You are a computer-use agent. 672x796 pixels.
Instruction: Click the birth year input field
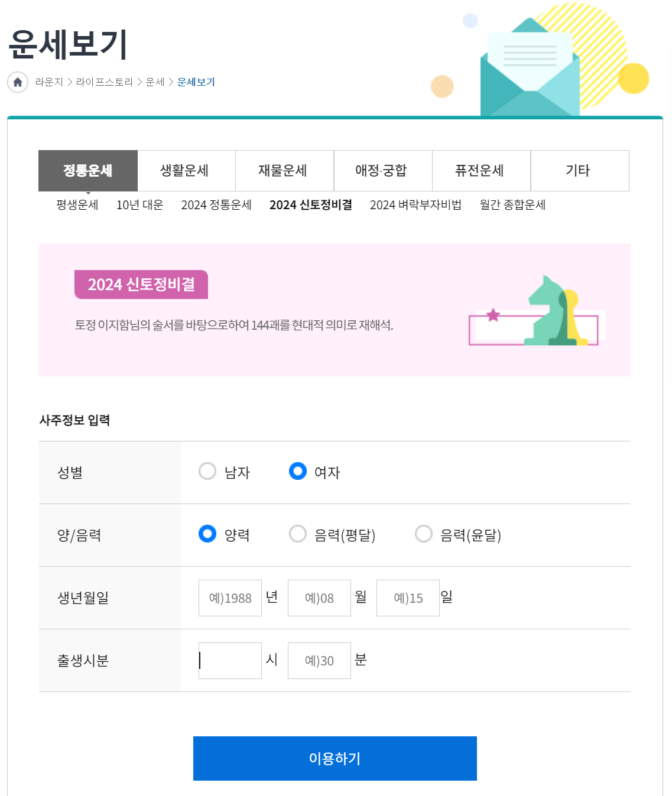pyautogui.click(x=230, y=597)
